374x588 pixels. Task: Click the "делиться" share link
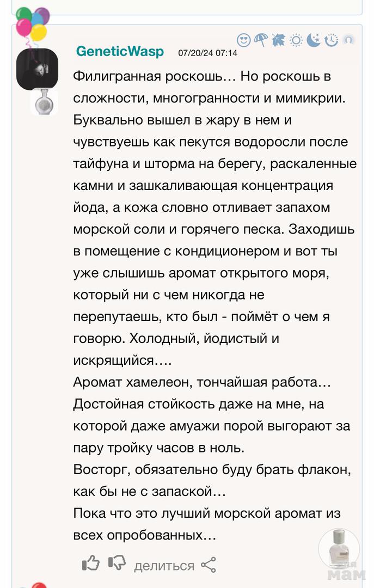point(164,566)
